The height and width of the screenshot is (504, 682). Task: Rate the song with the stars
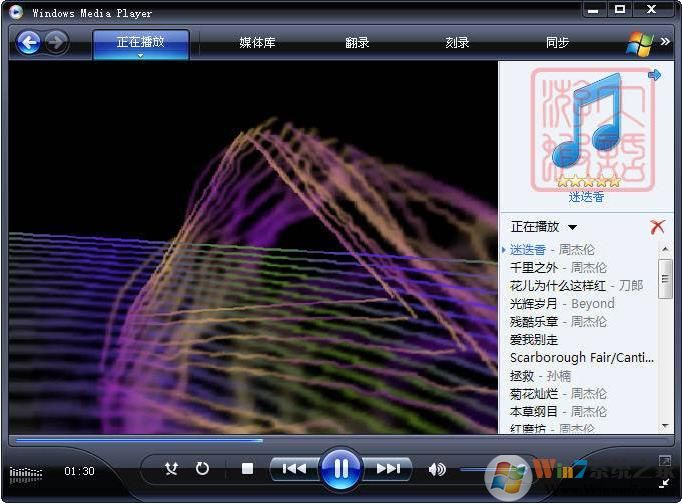588,181
